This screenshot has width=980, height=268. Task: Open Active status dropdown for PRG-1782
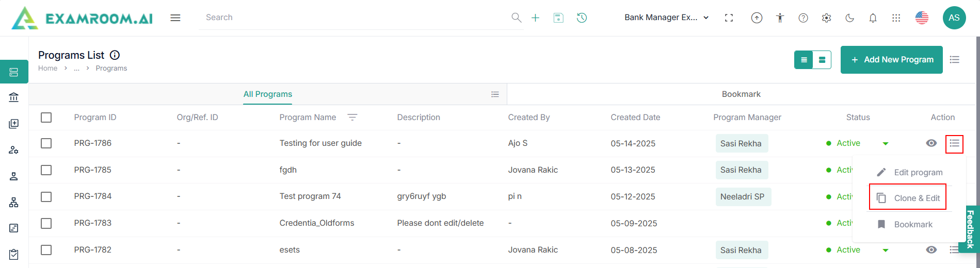coord(885,250)
